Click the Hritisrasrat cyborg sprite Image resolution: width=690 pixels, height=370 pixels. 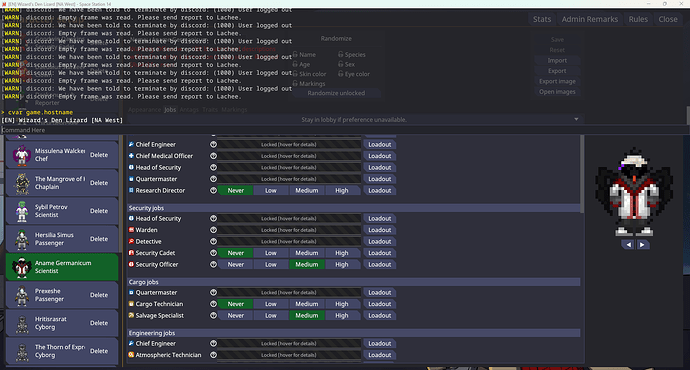pyautogui.click(x=21, y=323)
